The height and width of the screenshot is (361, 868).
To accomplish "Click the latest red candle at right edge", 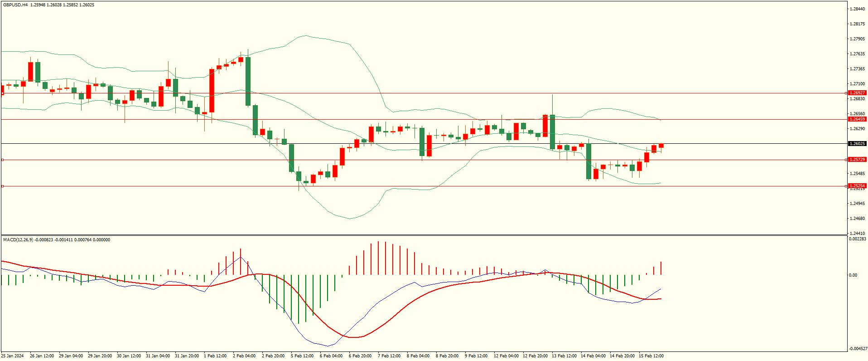I will pyautogui.click(x=661, y=146).
